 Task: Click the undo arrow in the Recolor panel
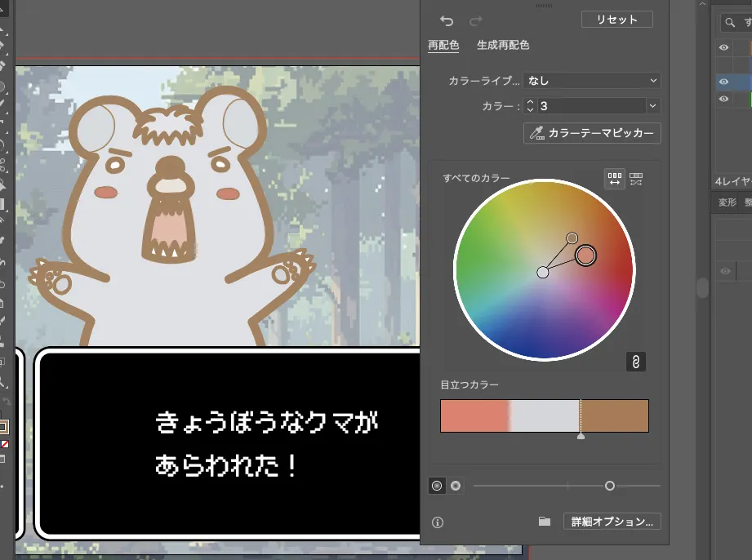point(447,19)
